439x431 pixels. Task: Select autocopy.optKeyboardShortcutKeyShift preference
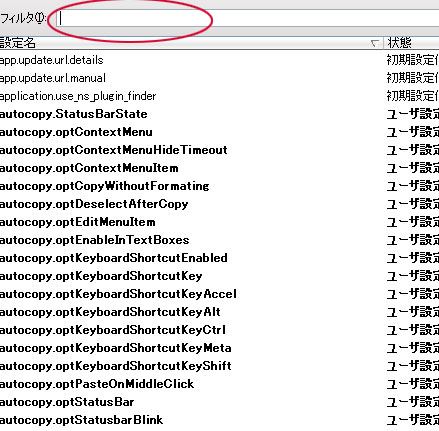tap(116, 366)
